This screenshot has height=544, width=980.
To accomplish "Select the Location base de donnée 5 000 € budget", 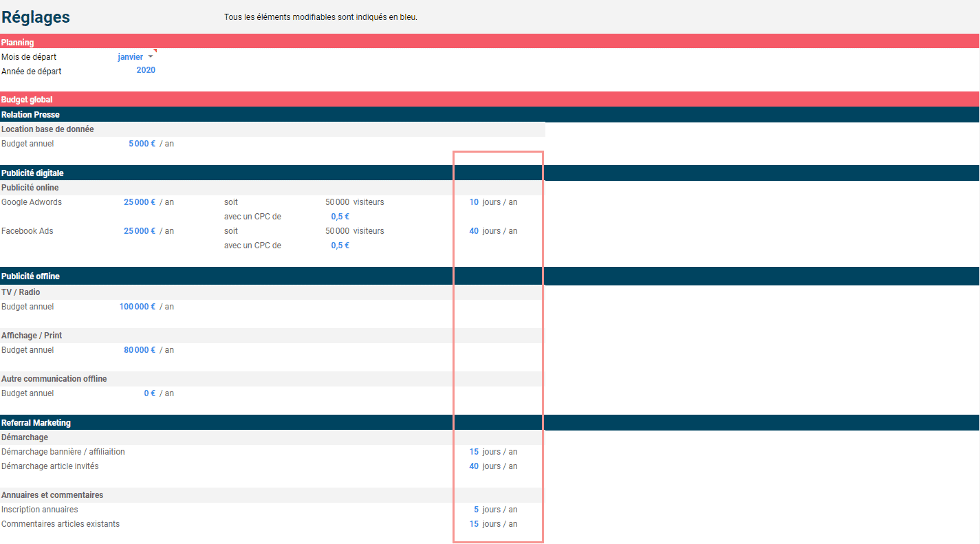I will pyautogui.click(x=142, y=144).
